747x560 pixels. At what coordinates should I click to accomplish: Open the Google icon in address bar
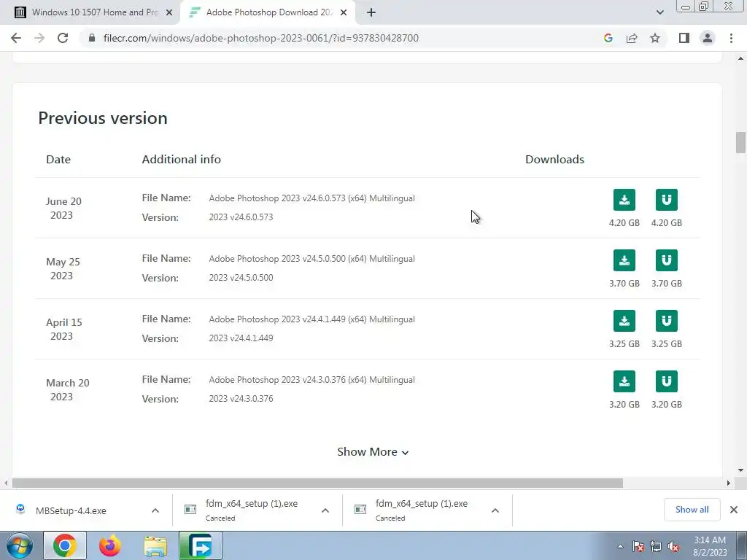pos(608,38)
